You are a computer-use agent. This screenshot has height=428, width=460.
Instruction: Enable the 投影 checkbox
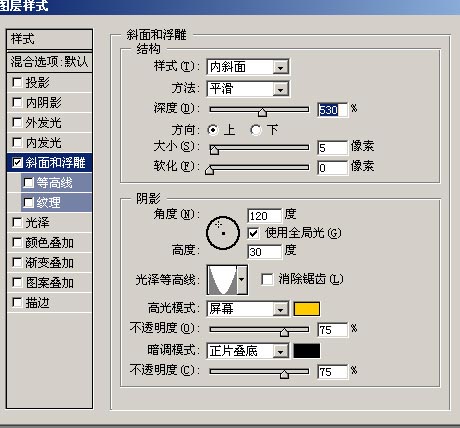17,82
